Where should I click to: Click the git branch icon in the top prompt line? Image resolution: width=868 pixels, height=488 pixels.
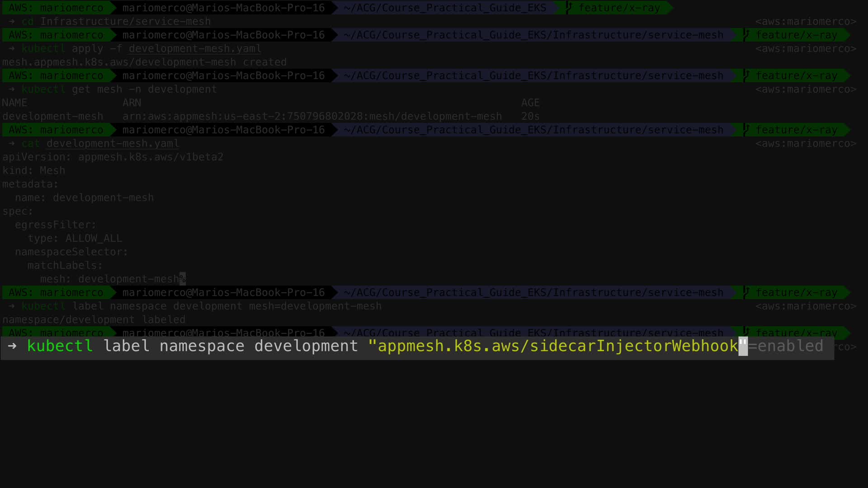569,8
